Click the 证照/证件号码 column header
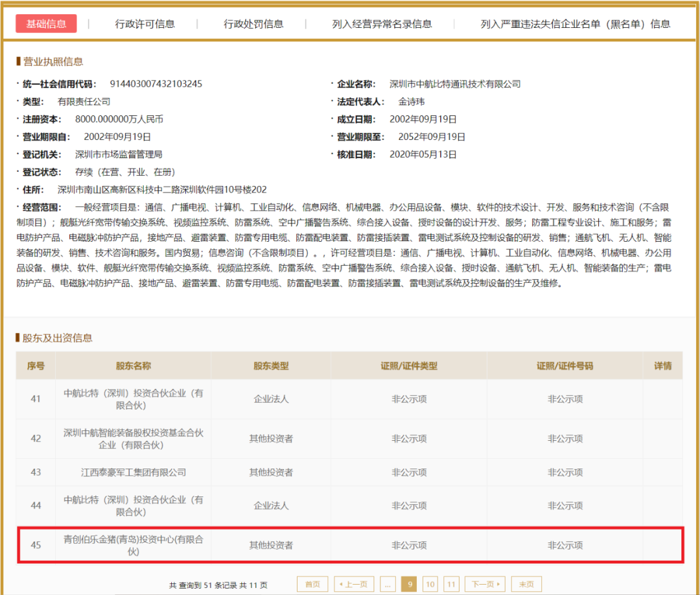This screenshot has width=700, height=595. click(565, 366)
